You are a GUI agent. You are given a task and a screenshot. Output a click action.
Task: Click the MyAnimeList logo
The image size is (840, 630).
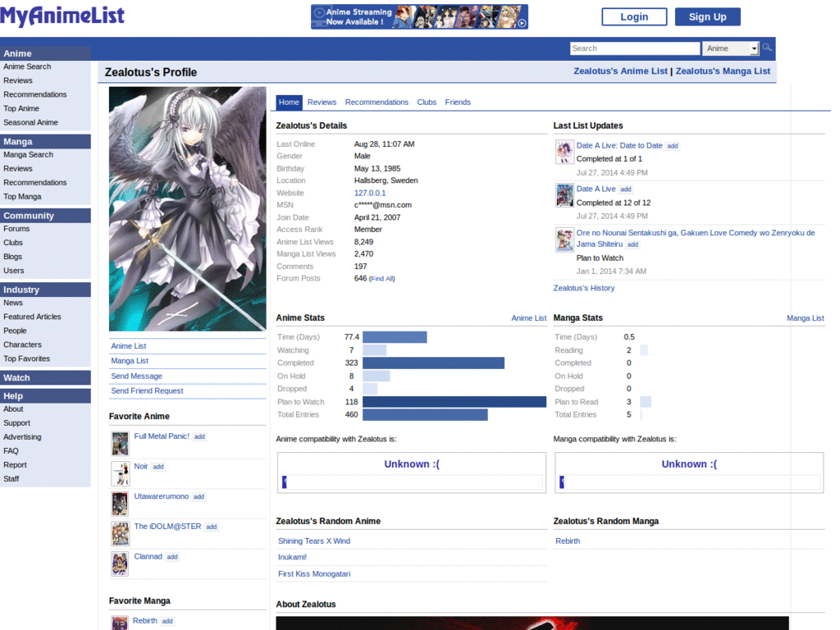point(62,16)
